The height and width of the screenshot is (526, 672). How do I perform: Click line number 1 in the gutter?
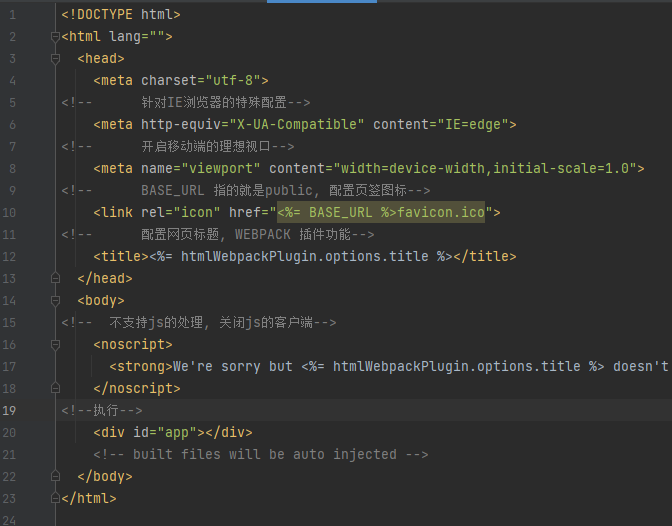click(x=12, y=15)
